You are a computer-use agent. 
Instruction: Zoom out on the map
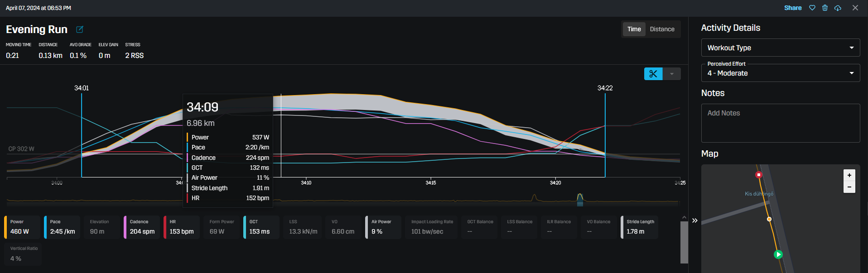pyautogui.click(x=849, y=187)
